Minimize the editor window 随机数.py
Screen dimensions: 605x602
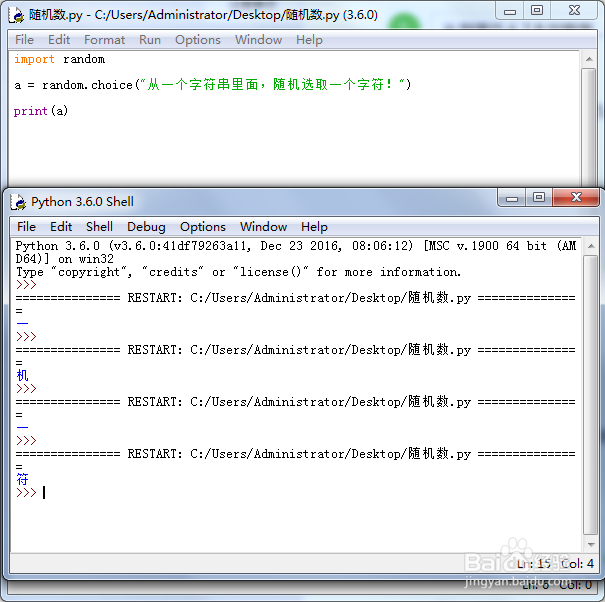(510, 11)
